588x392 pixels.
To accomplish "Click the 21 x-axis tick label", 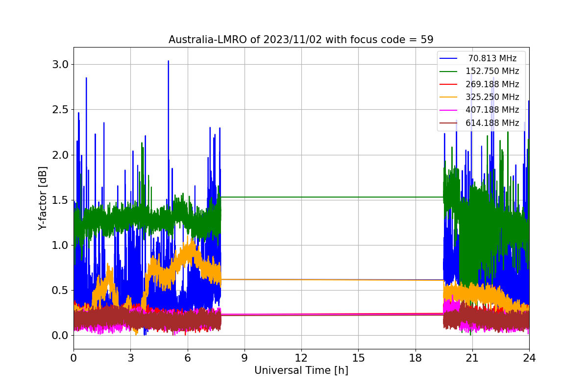I will [472, 358].
